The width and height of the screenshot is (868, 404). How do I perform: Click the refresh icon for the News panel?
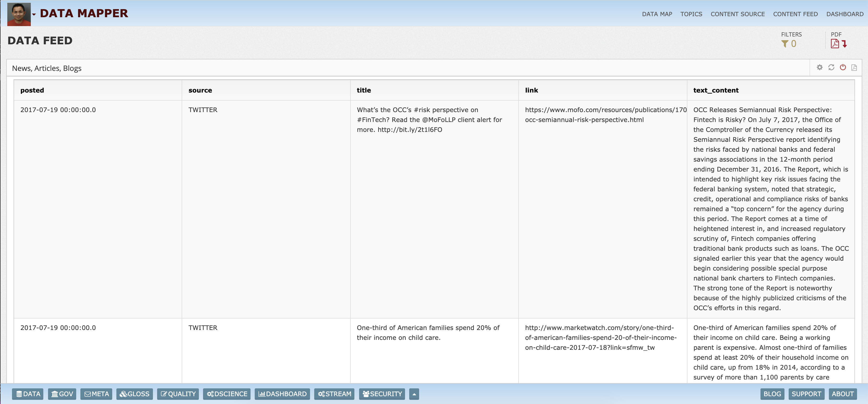pos(831,67)
